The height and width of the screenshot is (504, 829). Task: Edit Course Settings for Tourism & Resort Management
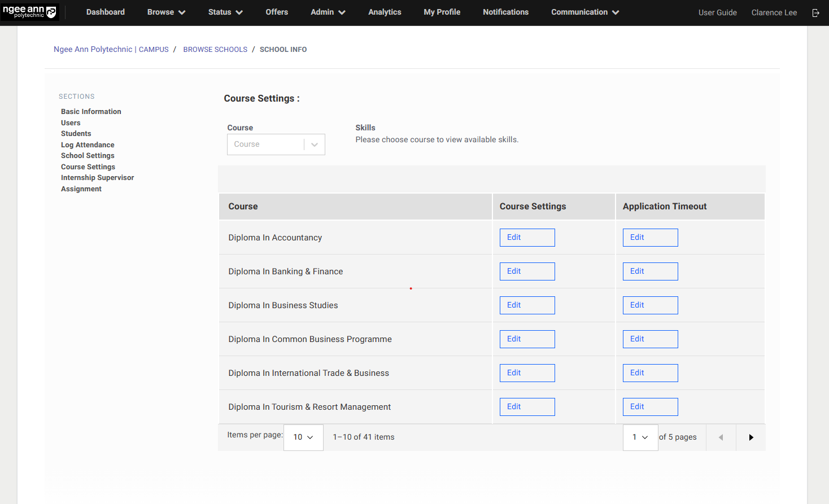527,407
